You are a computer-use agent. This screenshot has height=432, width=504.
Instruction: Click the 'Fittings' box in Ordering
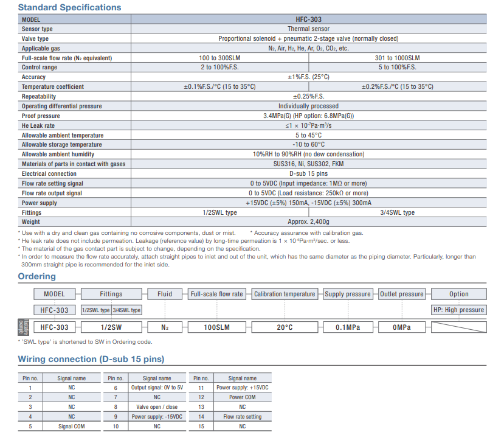[111, 294]
